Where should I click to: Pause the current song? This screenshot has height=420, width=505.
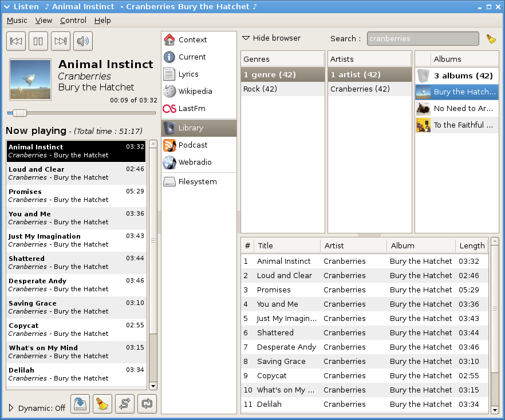38,41
